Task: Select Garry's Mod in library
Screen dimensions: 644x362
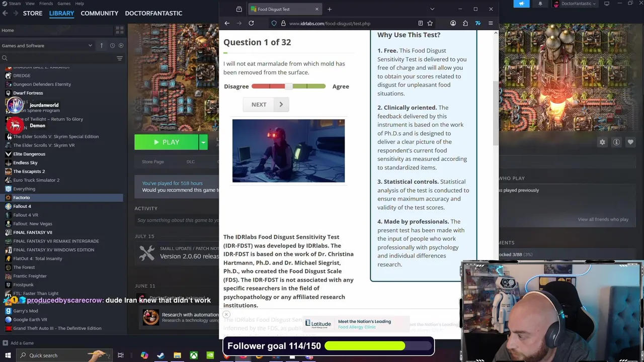Action: click(25, 311)
